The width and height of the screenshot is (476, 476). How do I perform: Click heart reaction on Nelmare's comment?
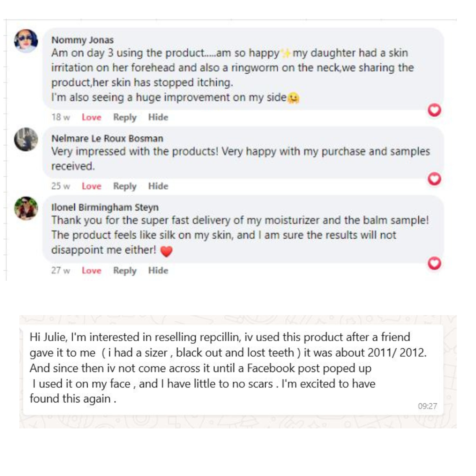pyautogui.click(x=435, y=178)
